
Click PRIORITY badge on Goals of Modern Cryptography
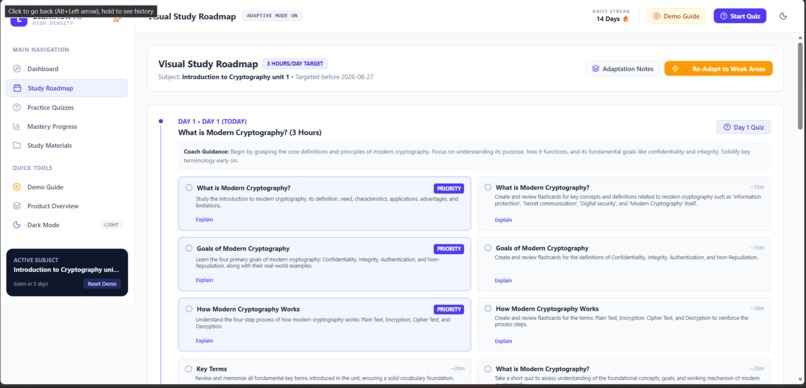tap(449, 249)
